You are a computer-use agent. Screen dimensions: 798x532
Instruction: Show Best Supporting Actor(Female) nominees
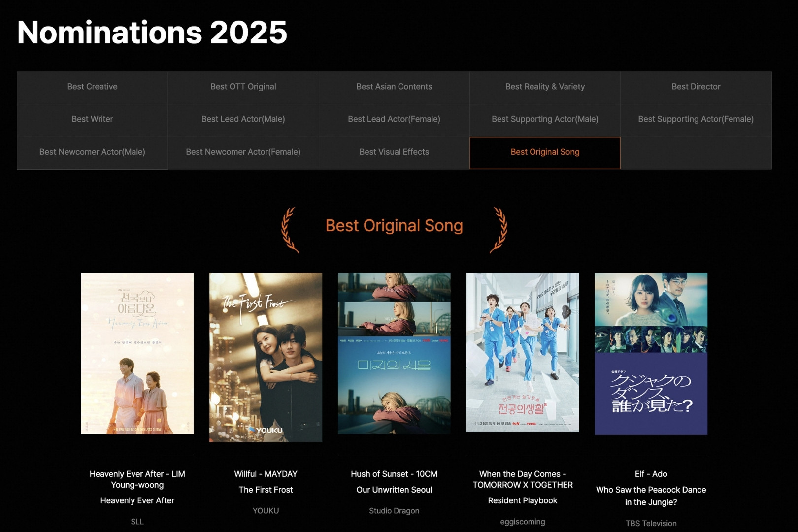point(696,119)
